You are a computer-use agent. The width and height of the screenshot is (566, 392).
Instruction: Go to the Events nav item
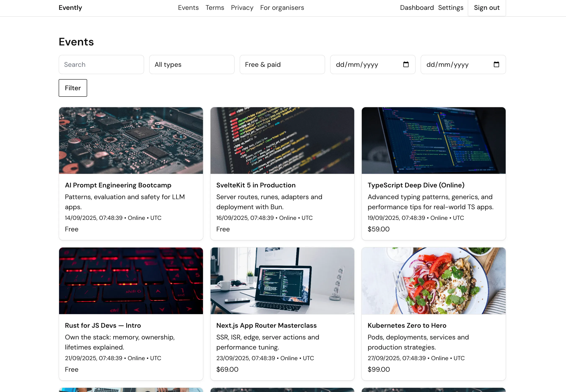point(188,8)
